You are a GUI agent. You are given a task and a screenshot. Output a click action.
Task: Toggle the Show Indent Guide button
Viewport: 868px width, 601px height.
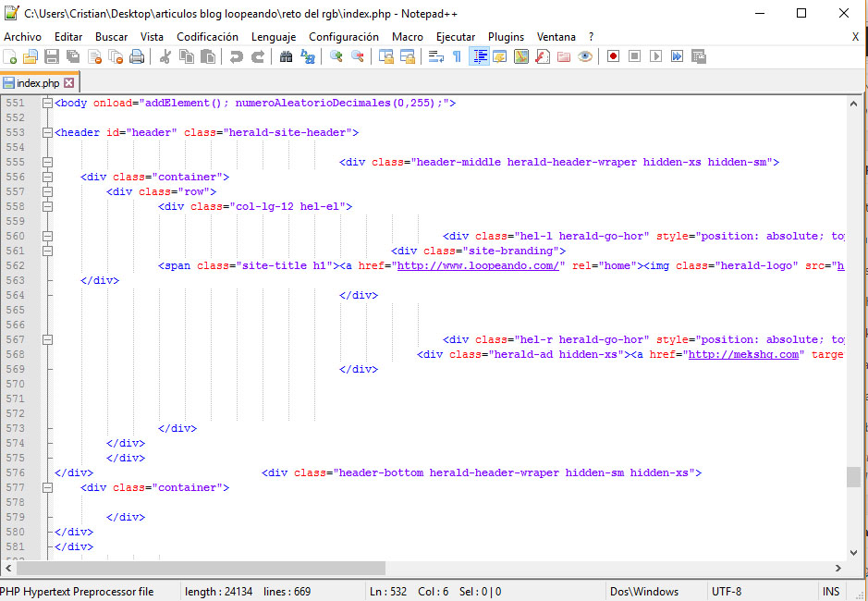pos(479,56)
